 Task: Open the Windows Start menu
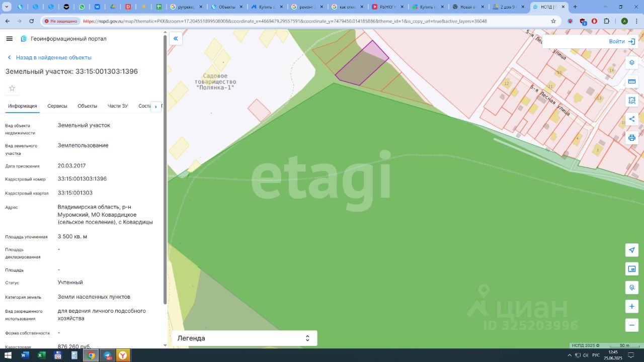[x=7, y=355]
